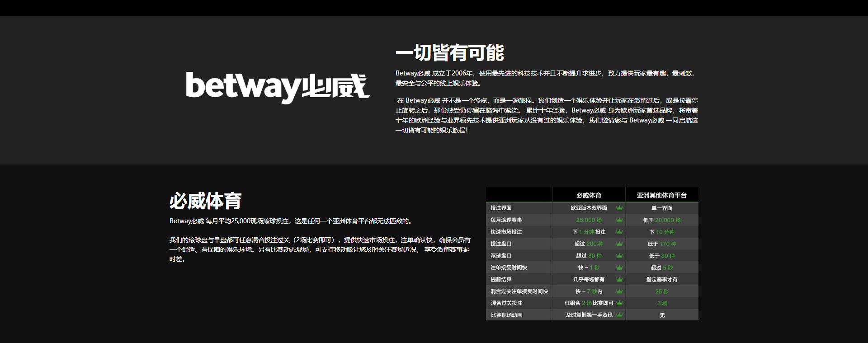Click the 一切皆有可能 heading
This screenshot has width=868, height=343.
[x=449, y=53]
